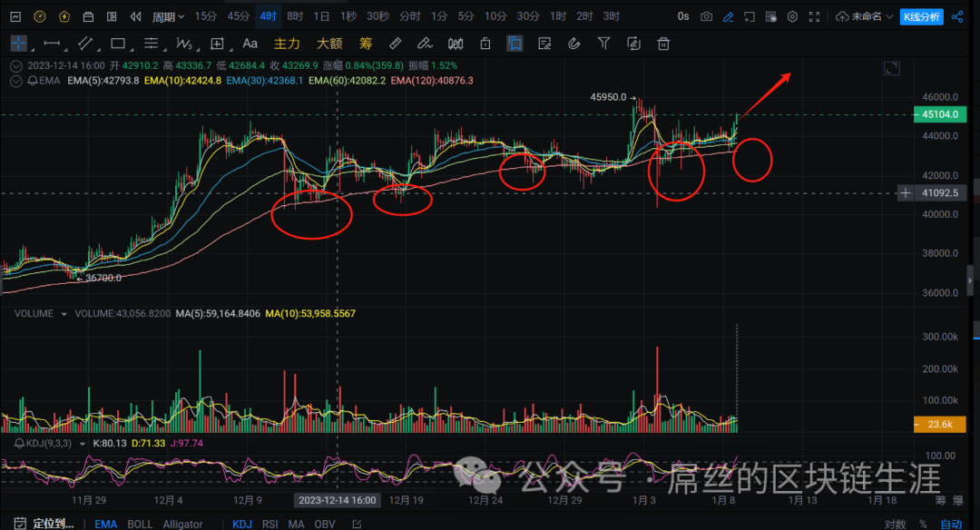Switch to the 15分 timeframe
980x530 pixels.
(205, 16)
